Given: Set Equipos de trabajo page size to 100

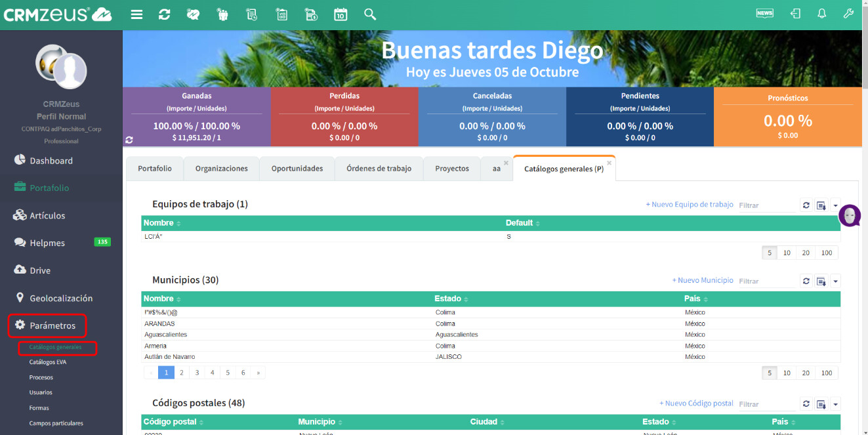Looking at the screenshot, I should pos(826,253).
